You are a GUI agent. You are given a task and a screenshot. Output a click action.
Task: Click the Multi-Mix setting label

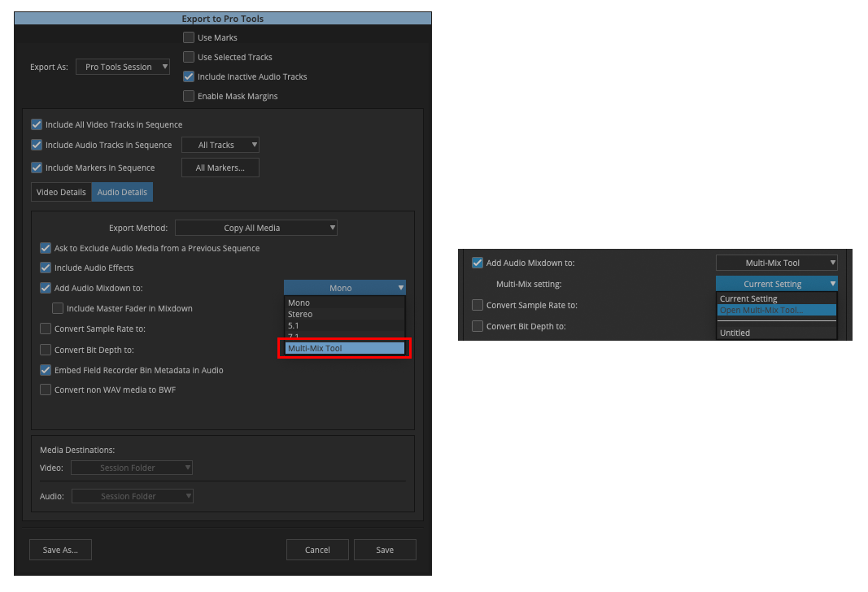pyautogui.click(x=529, y=284)
